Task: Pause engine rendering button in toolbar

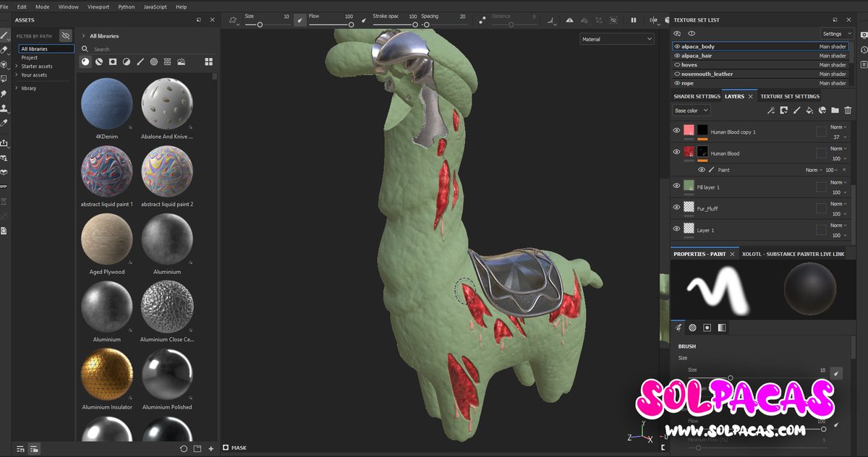Action: [634, 20]
